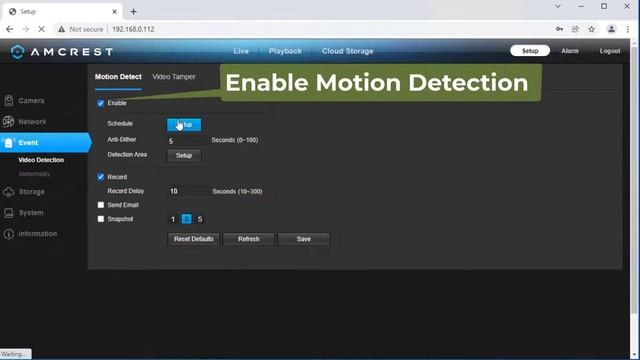Switch to the Motion Detect tab
Screen dimensions: 640x360
point(118,77)
